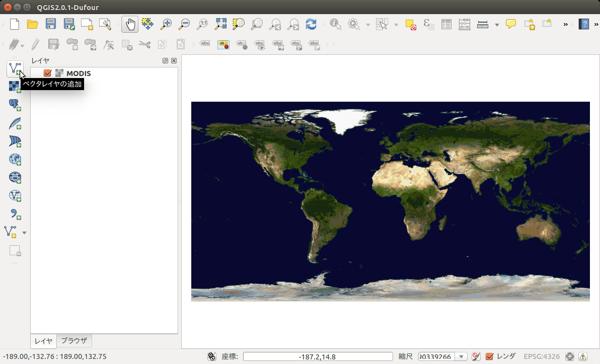Select the MODIS layer in the list
Image resolution: width=600 pixels, height=364 pixels.
pos(79,73)
